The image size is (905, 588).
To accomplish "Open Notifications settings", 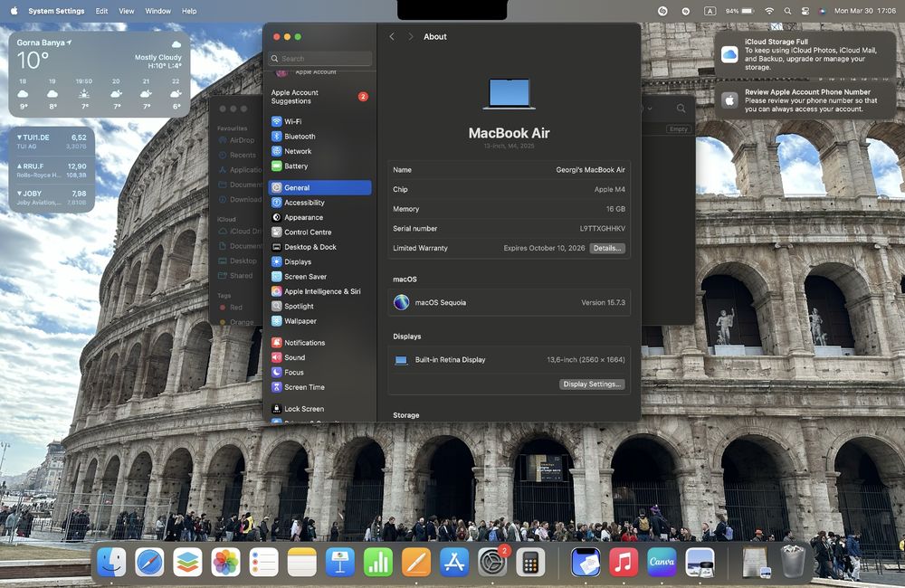I will click(x=319, y=343).
